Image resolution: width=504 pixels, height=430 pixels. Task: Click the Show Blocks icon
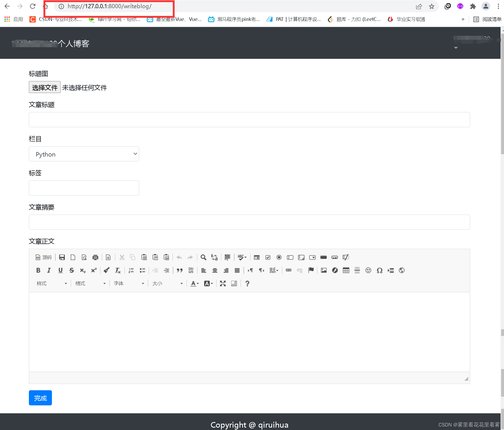(x=234, y=283)
